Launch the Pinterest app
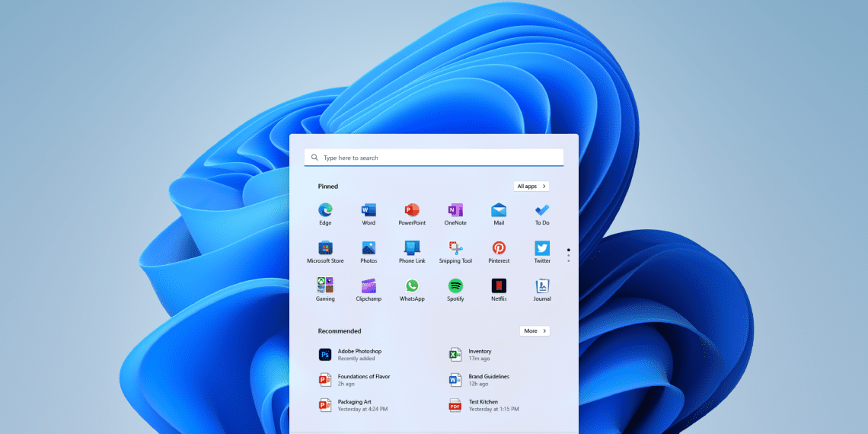Image resolution: width=868 pixels, height=434 pixels. 499,248
